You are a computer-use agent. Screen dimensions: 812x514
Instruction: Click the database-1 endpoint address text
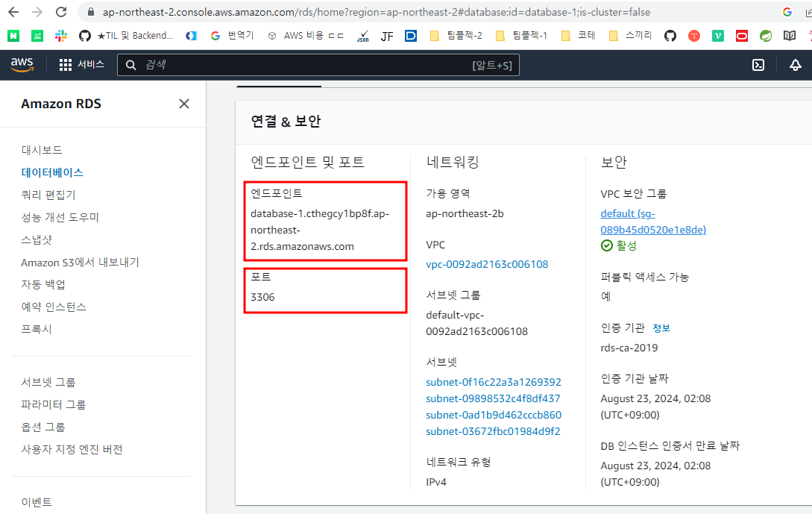pos(320,230)
